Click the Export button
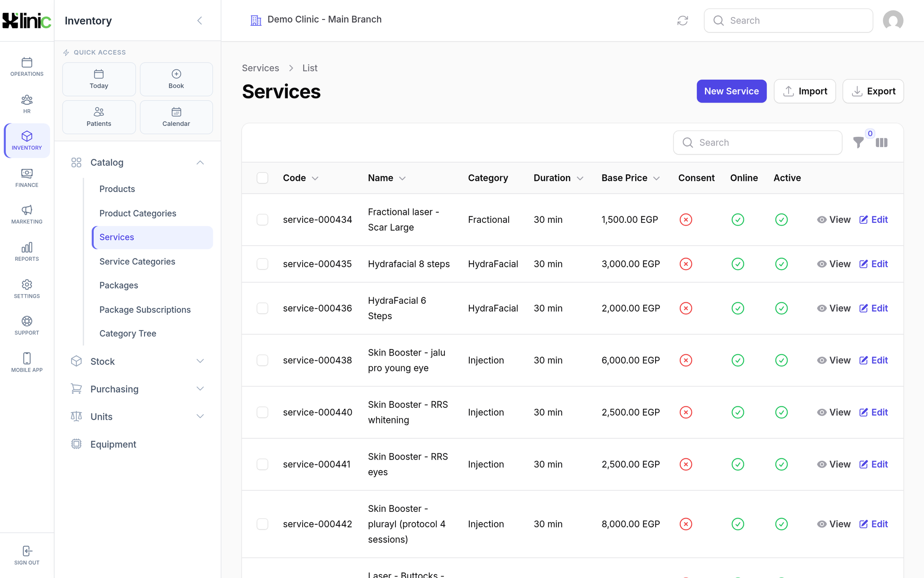924x578 pixels. click(x=873, y=91)
